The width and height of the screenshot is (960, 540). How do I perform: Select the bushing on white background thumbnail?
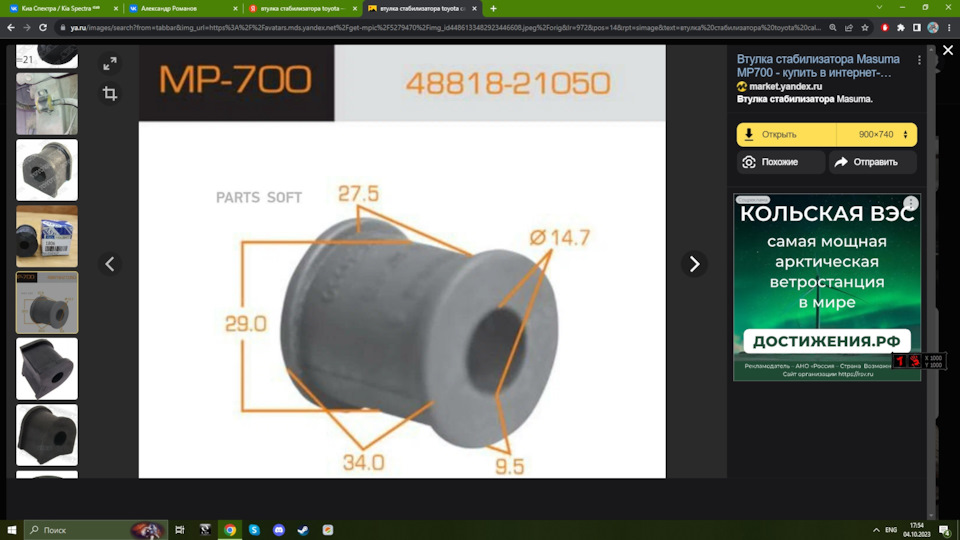[x=47, y=170]
